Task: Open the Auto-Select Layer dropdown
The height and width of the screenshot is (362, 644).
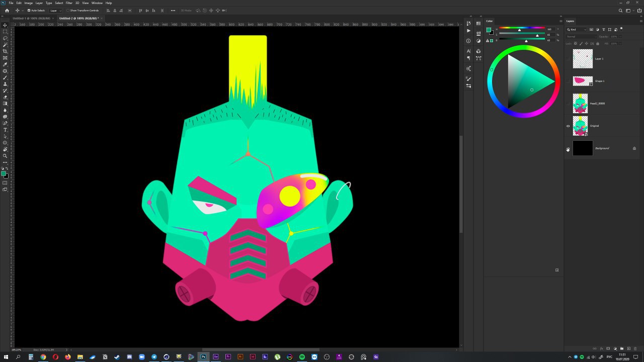Action: (55, 11)
